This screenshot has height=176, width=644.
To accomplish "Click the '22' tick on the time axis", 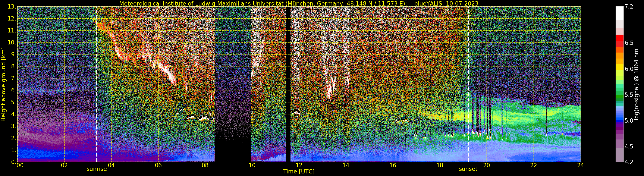I will [x=534, y=165].
